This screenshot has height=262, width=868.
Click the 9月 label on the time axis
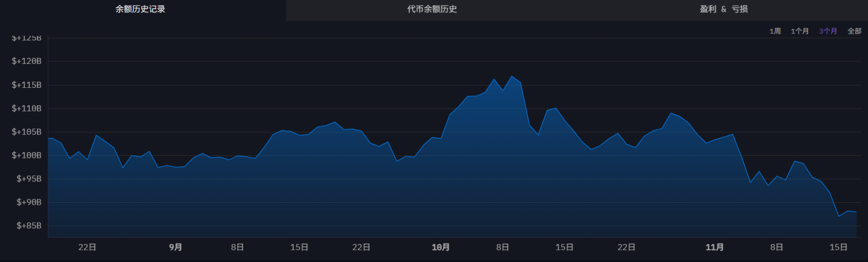pos(175,247)
